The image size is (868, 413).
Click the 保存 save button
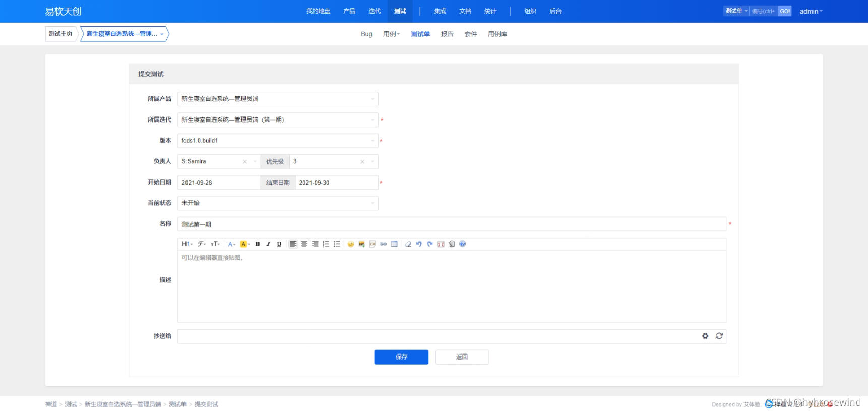[x=401, y=357]
